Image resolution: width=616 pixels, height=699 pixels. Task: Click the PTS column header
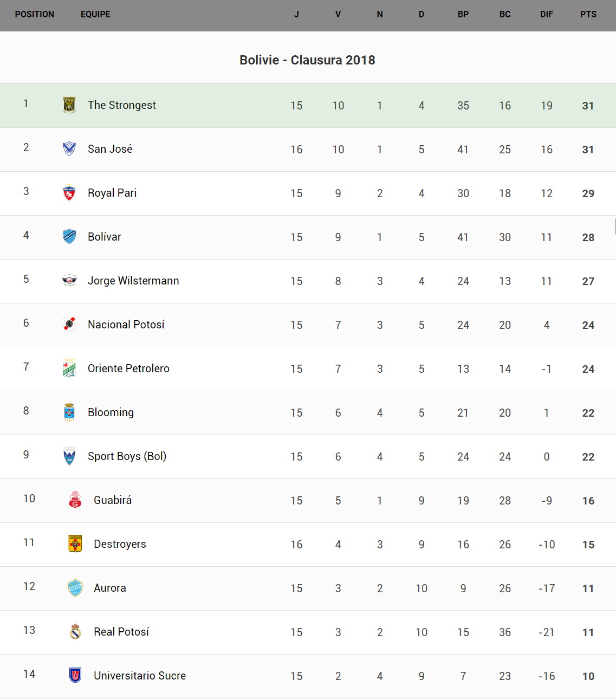[588, 15]
